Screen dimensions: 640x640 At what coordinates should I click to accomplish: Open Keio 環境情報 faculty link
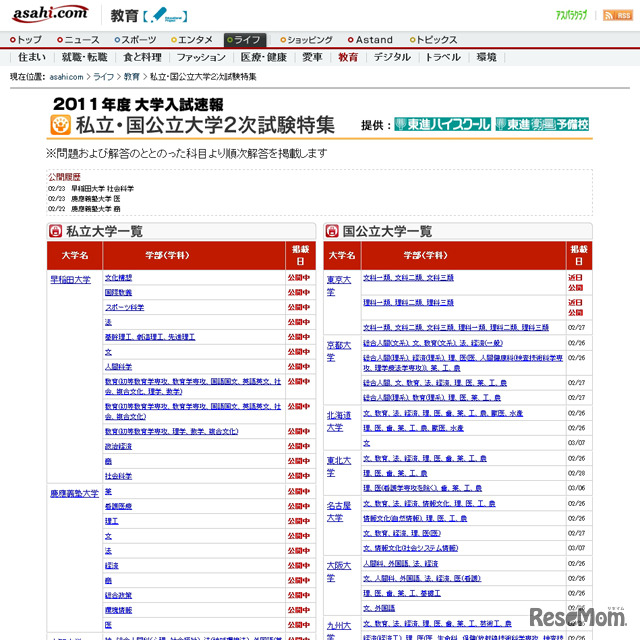(118, 610)
